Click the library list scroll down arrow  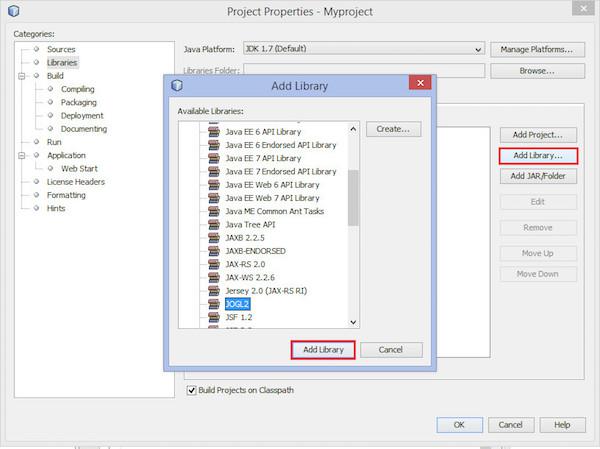click(353, 322)
